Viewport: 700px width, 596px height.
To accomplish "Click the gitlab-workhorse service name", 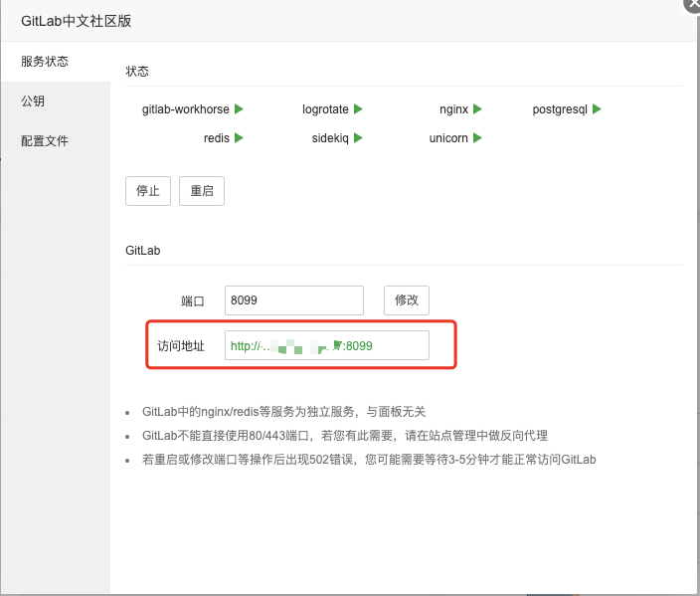I will click(187, 109).
